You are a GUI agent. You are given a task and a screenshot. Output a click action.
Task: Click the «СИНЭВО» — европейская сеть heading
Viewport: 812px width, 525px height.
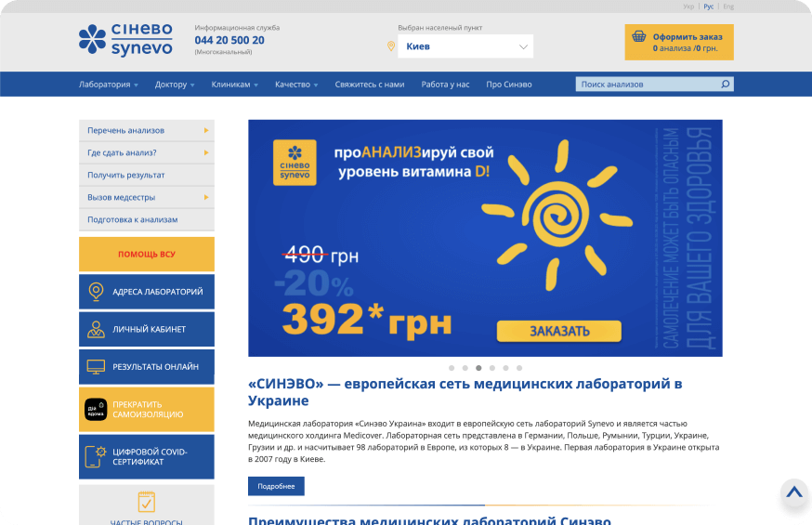point(465,392)
